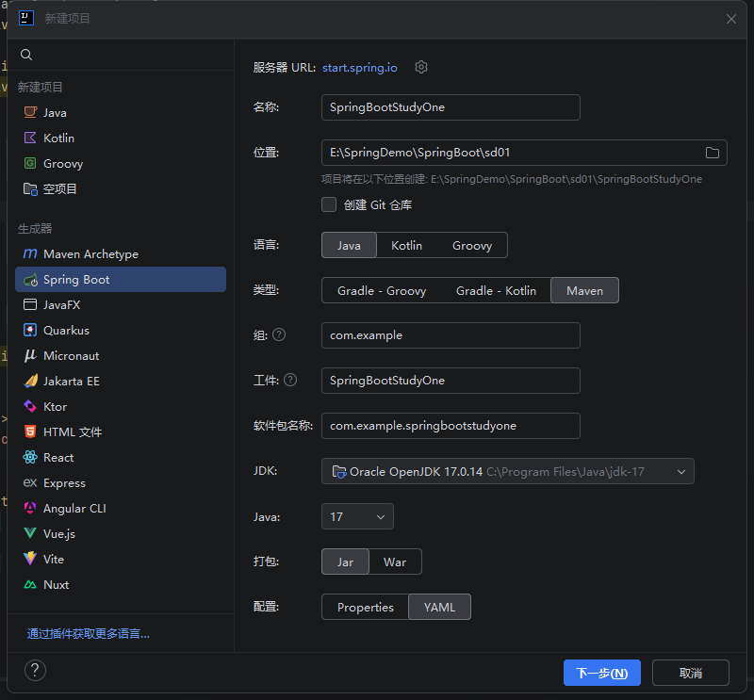Click the Jakarta EE sail icon
The height and width of the screenshot is (700, 754).
[30, 381]
